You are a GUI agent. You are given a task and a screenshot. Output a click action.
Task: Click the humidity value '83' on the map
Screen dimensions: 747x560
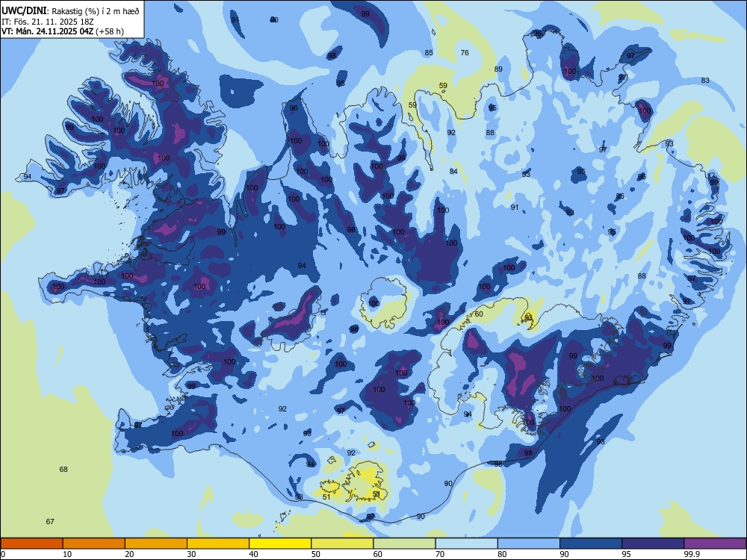(705, 80)
